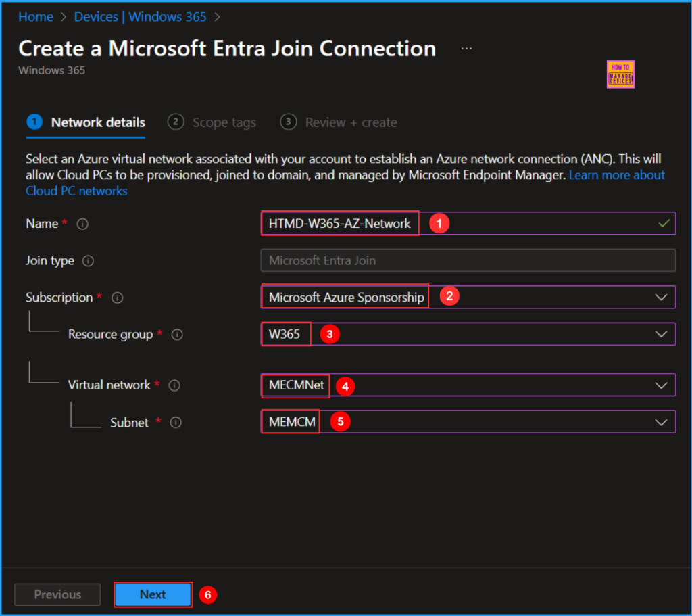
Task: Click the Name field valid checkmark
Action: [664, 223]
